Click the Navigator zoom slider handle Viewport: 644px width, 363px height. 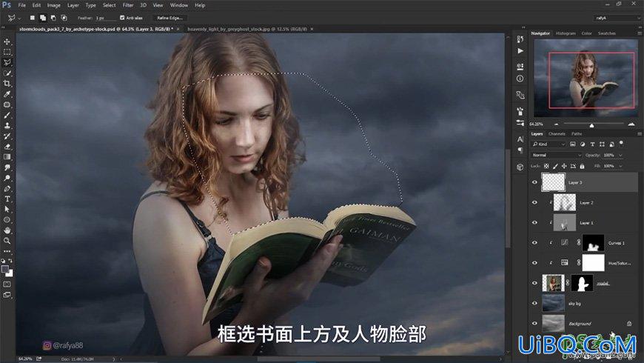click(592, 124)
